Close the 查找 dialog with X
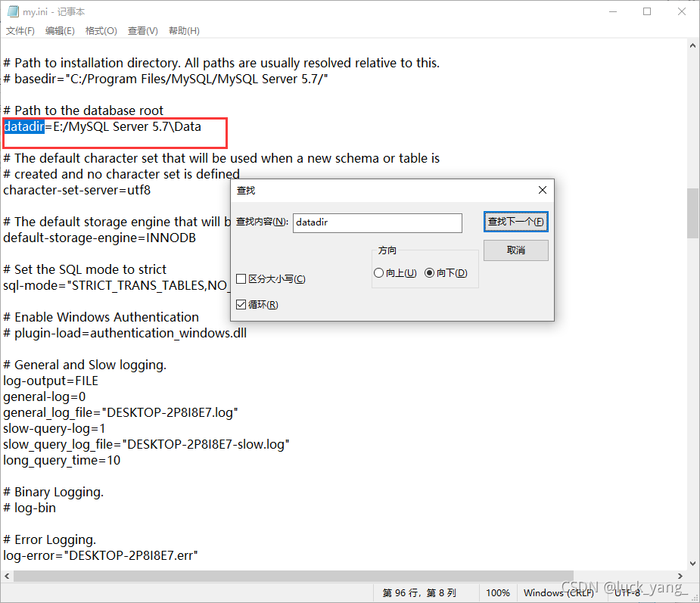 coord(543,190)
